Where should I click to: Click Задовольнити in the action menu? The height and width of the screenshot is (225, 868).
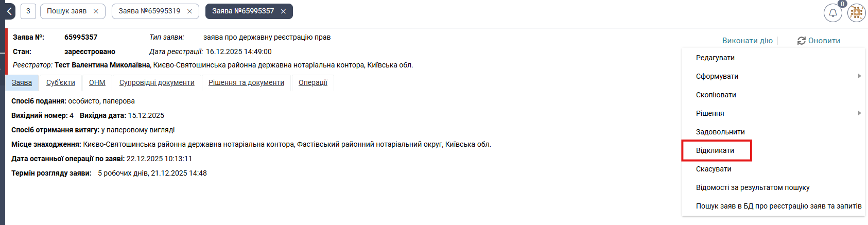[x=720, y=132]
